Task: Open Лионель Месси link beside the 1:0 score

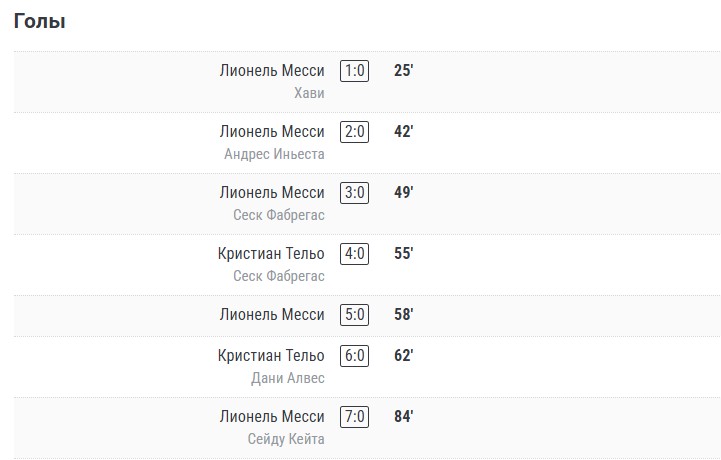Action: pyautogui.click(x=272, y=71)
